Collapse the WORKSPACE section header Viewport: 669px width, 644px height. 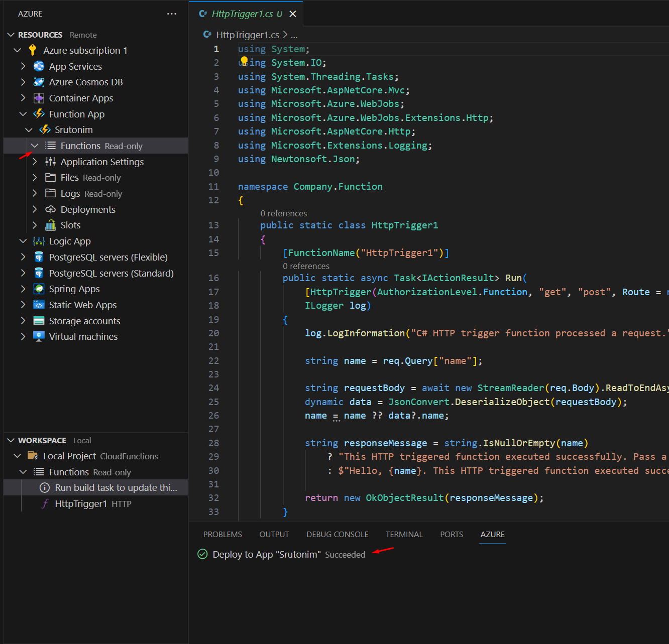[x=11, y=440]
